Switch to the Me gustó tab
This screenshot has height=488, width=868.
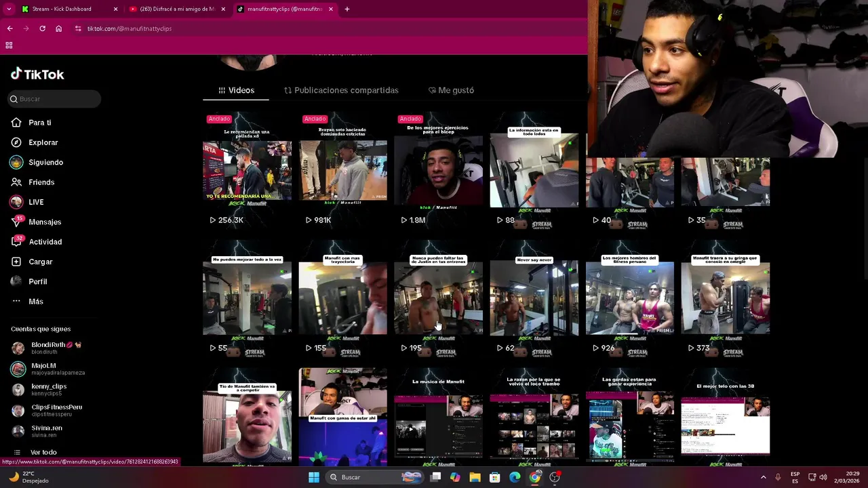451,90
